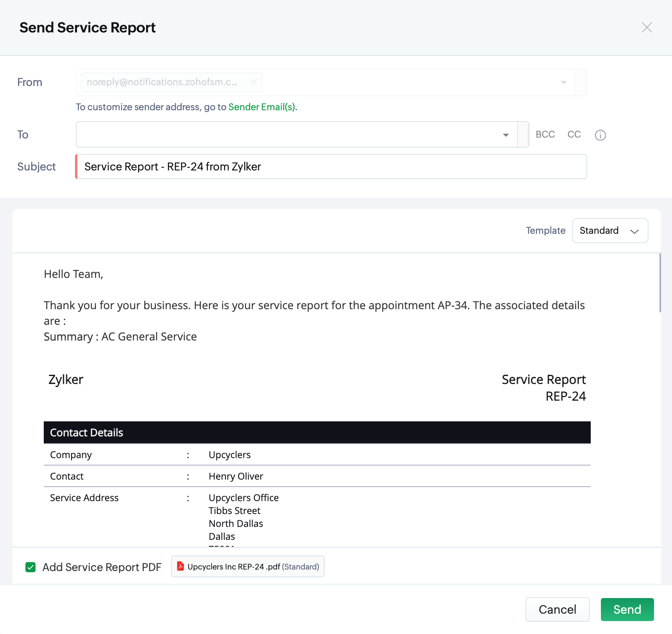Viewport: 672px width, 634px height.
Task: Click the Subject text field
Action: [331, 167]
